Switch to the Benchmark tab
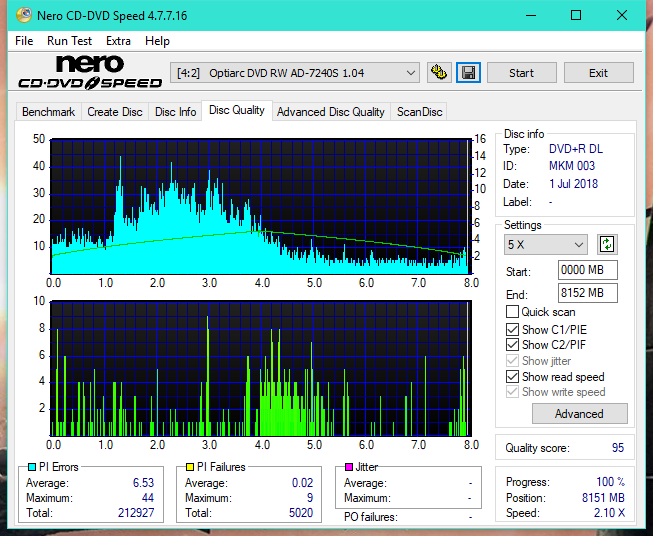Image resolution: width=653 pixels, height=536 pixels. point(48,112)
